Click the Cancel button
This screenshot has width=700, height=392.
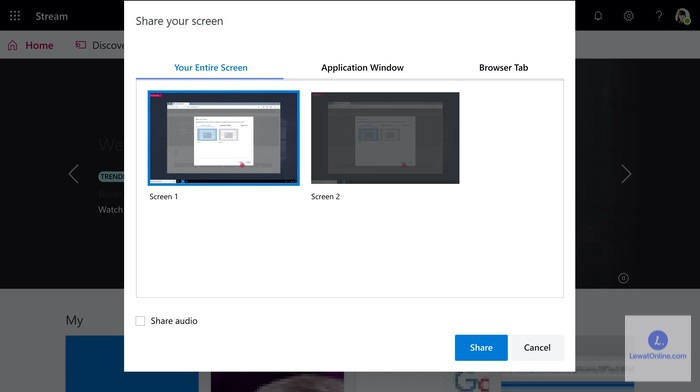537,347
